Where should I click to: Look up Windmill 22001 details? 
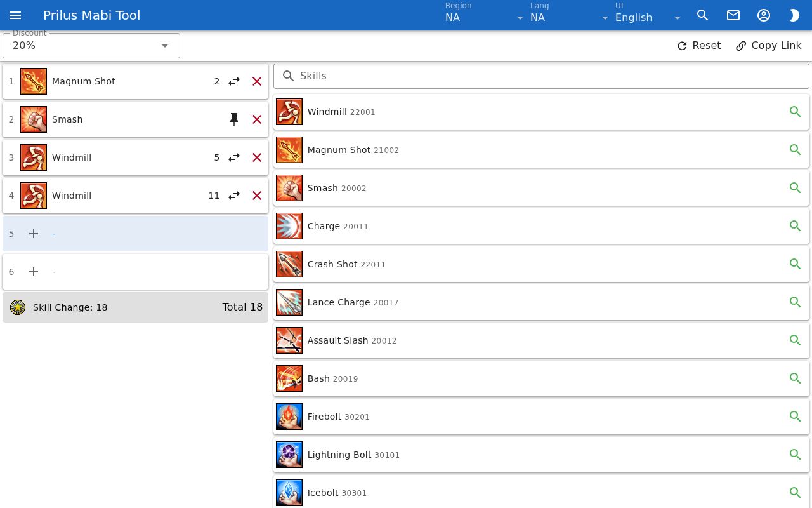795,112
